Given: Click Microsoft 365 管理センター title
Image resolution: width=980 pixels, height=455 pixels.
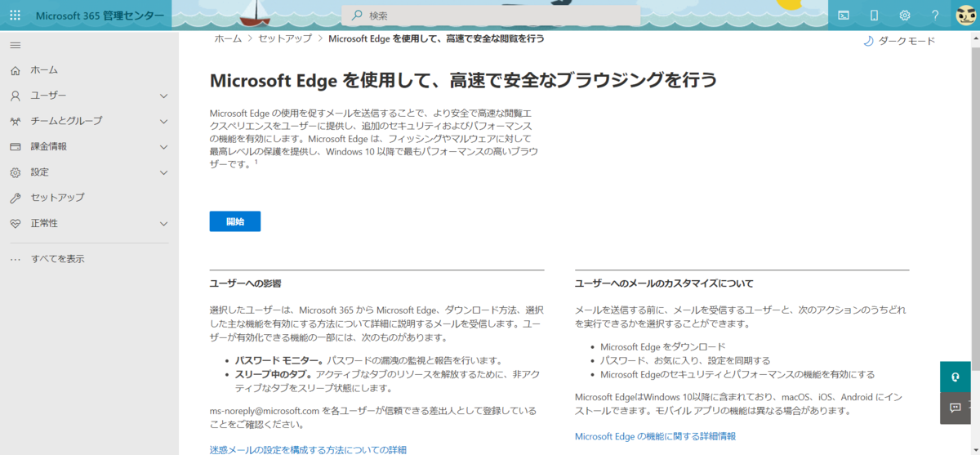Looking at the screenshot, I should coord(100,15).
